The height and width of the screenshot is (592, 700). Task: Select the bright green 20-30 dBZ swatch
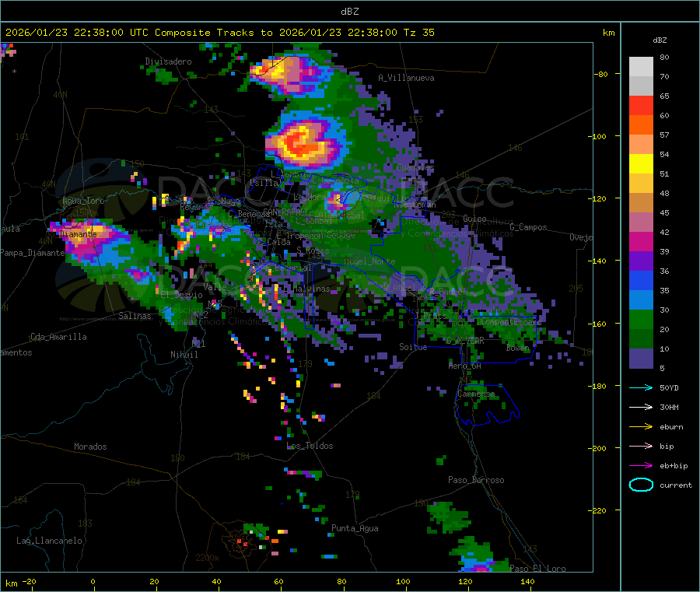(x=641, y=320)
